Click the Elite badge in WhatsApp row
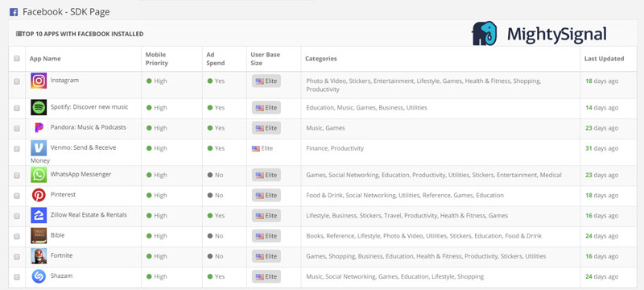The image size is (644, 290). (266, 175)
